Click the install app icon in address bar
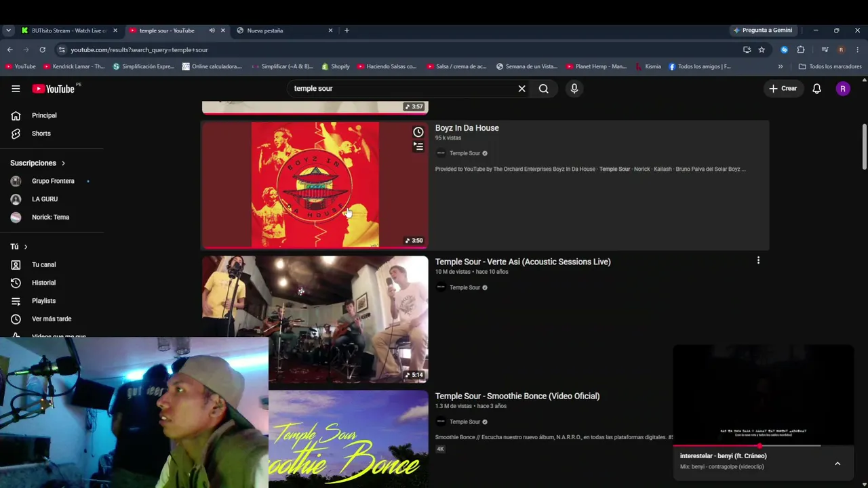The width and height of the screenshot is (868, 488). click(x=747, y=49)
